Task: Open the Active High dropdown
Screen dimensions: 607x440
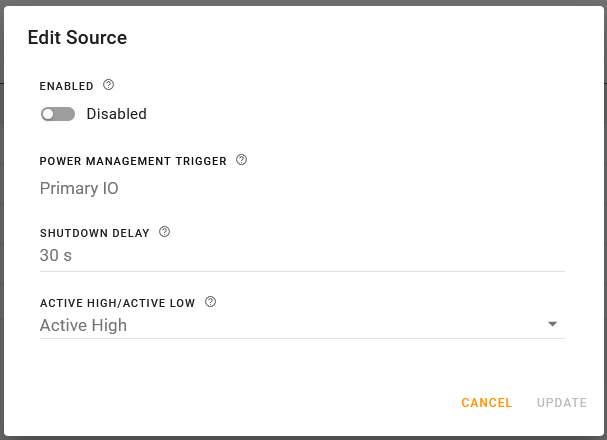Action: tap(290, 325)
